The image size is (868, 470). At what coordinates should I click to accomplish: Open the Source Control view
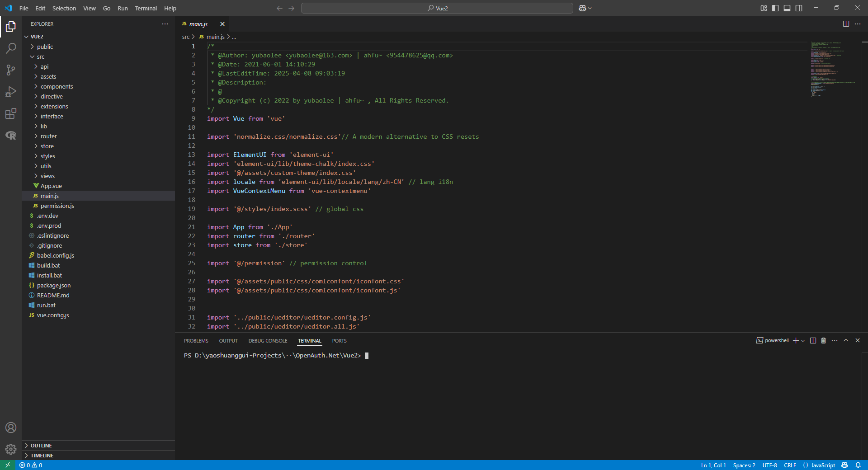coord(11,70)
